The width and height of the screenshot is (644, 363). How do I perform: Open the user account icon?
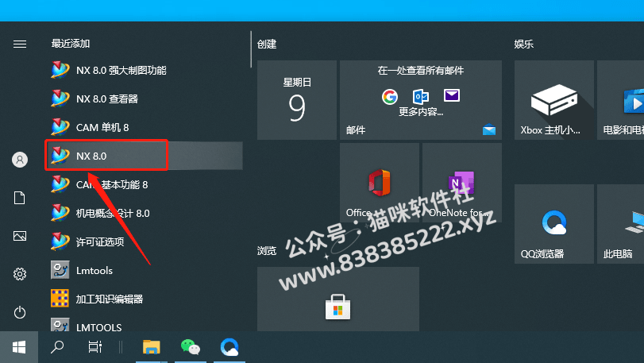tap(20, 160)
